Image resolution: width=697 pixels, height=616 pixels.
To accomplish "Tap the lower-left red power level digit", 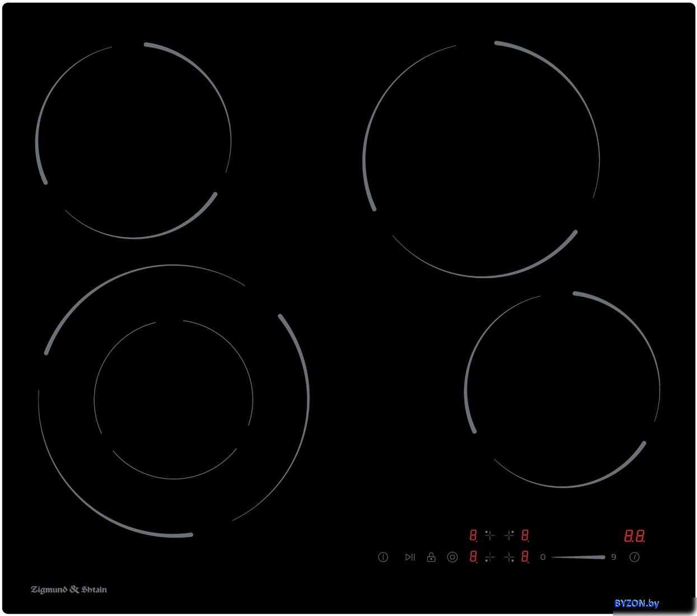I will (x=473, y=557).
